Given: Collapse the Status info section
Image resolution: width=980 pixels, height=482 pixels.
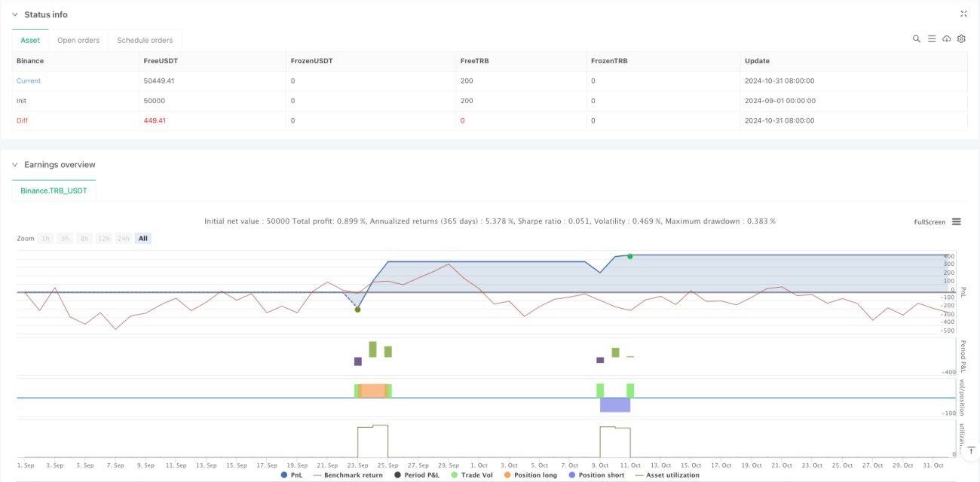Looking at the screenshot, I should click(14, 14).
